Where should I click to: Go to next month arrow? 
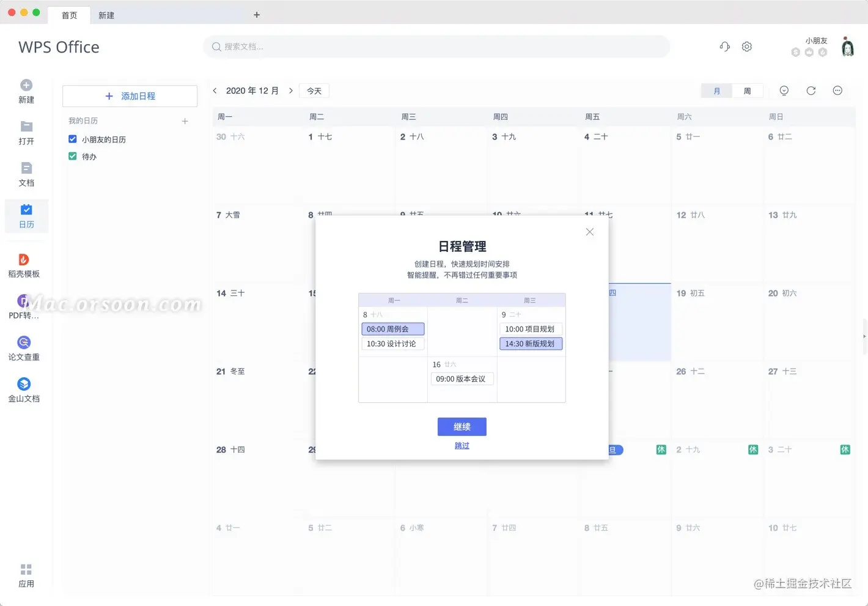(291, 91)
